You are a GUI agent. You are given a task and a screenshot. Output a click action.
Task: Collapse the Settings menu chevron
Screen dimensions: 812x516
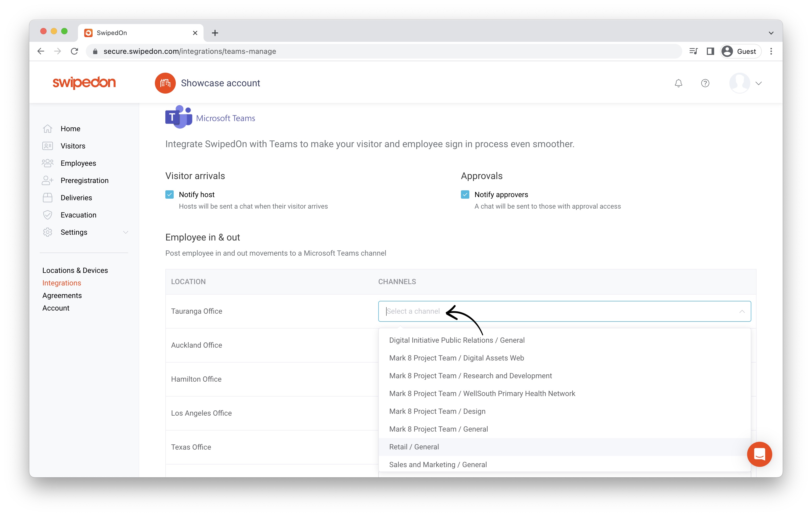coord(126,232)
